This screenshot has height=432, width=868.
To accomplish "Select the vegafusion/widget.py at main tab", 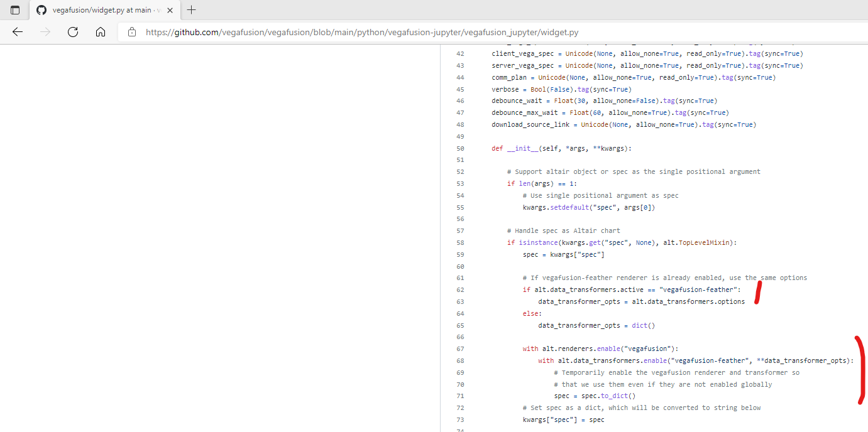I will pyautogui.click(x=106, y=10).
